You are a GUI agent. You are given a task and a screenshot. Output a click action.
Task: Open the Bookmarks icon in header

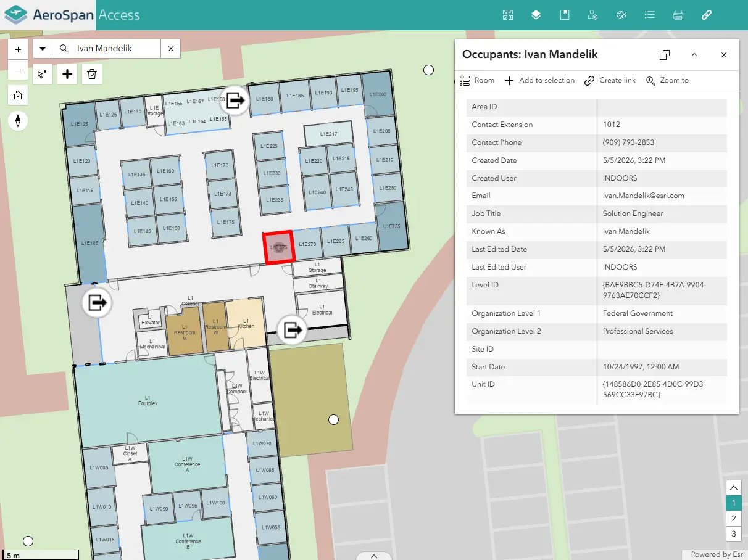(565, 15)
